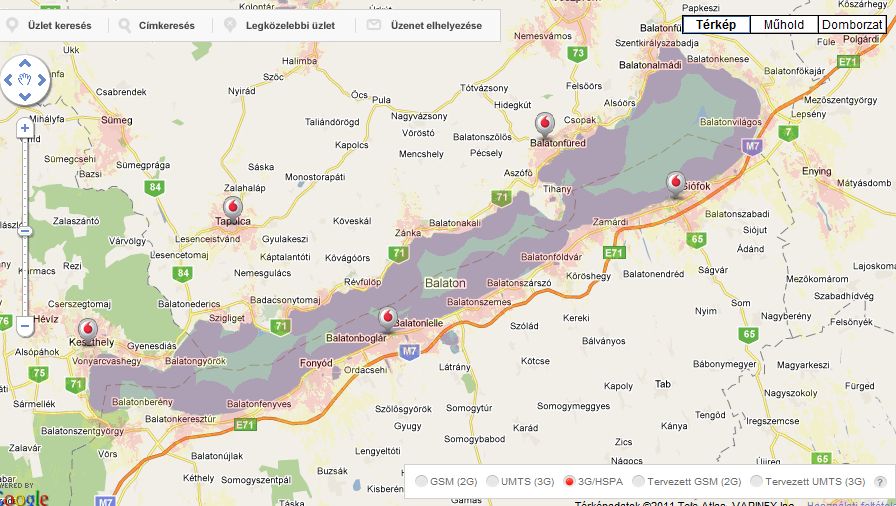Pan the map down with arrow

[x=25, y=97]
